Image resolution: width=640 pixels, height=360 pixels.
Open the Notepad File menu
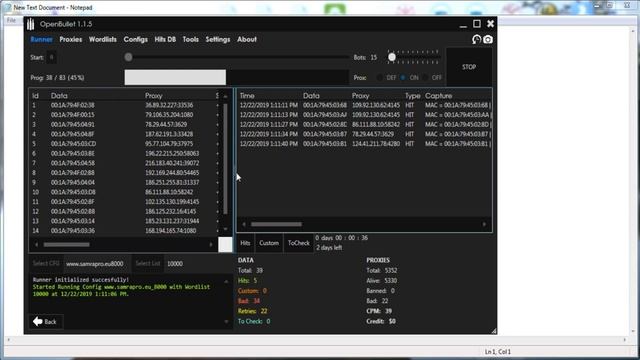[x=11, y=20]
